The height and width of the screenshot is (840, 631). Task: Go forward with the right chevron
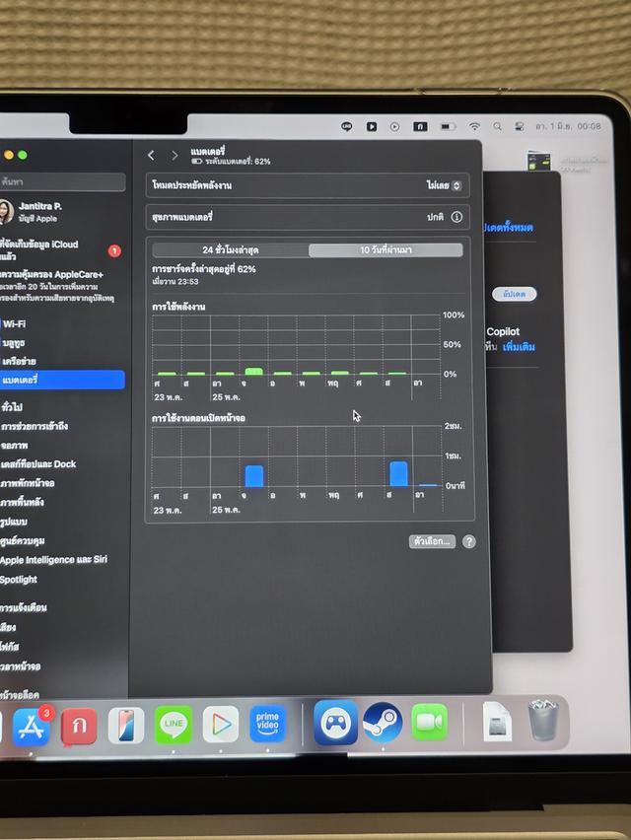coord(175,156)
